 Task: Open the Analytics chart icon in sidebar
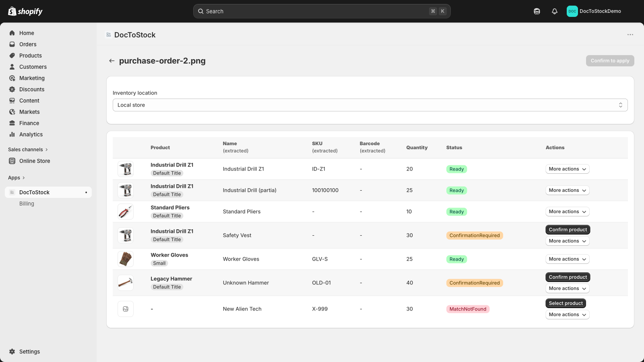point(12,134)
